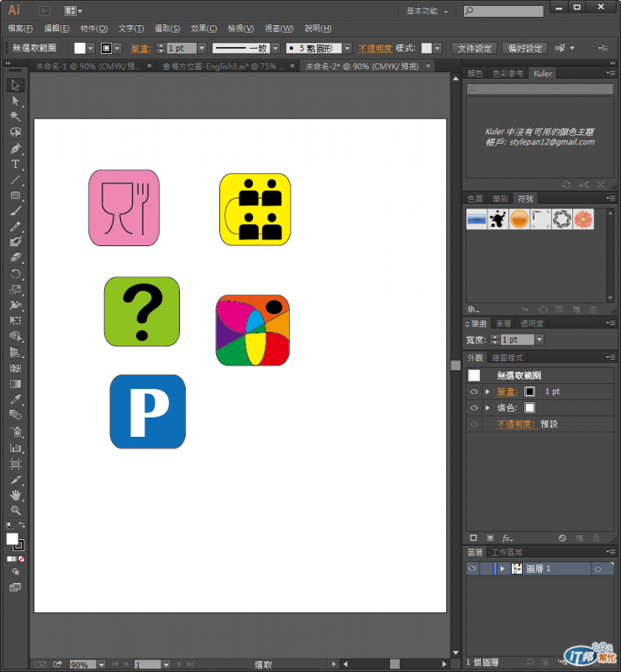The image size is (621, 672).
Task: Open the 效果(C) menu
Action: point(203,29)
